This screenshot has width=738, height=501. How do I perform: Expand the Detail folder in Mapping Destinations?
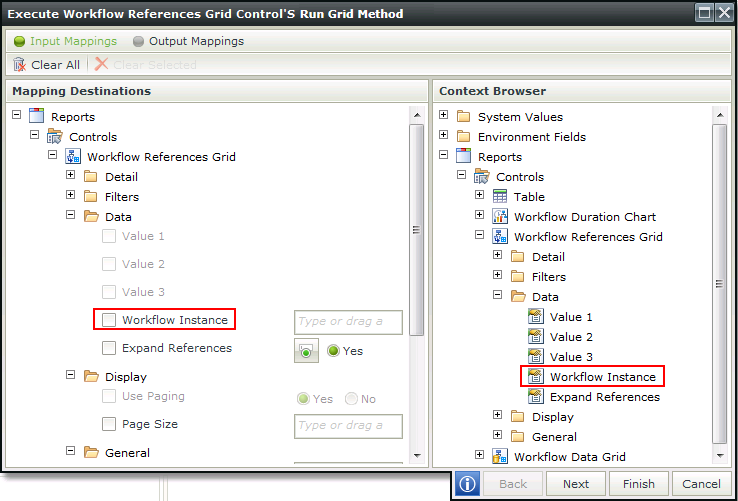coord(71,175)
